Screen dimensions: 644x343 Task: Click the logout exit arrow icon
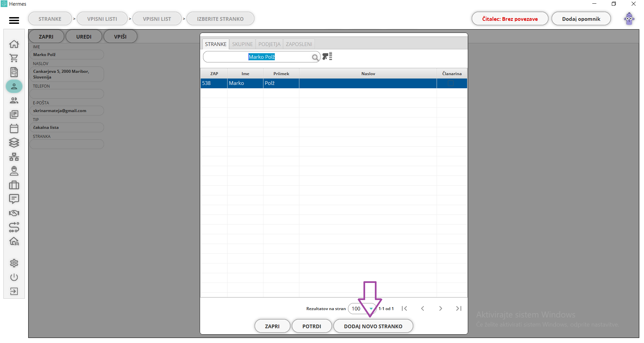point(14,291)
